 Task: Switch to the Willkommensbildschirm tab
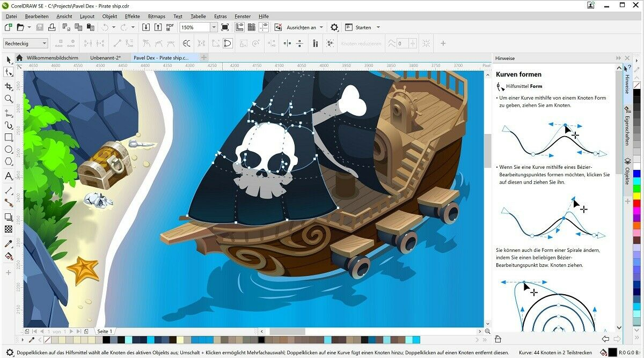click(52, 57)
